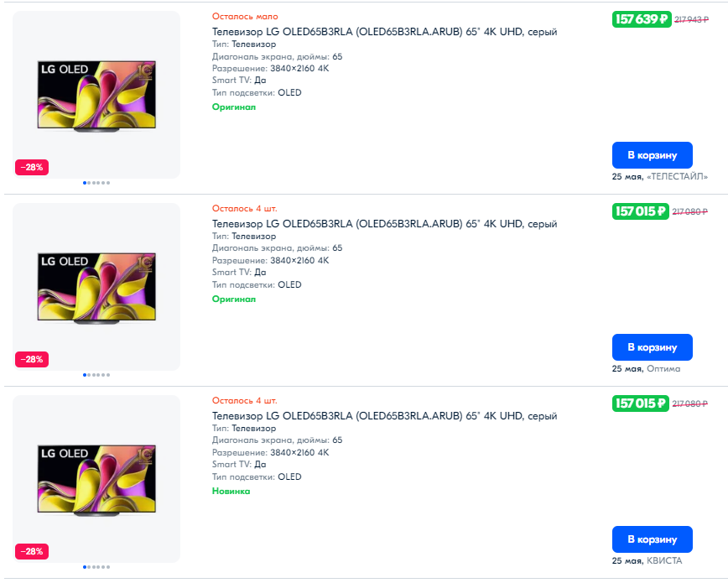Visit the КВИСТА seller link

(664, 560)
